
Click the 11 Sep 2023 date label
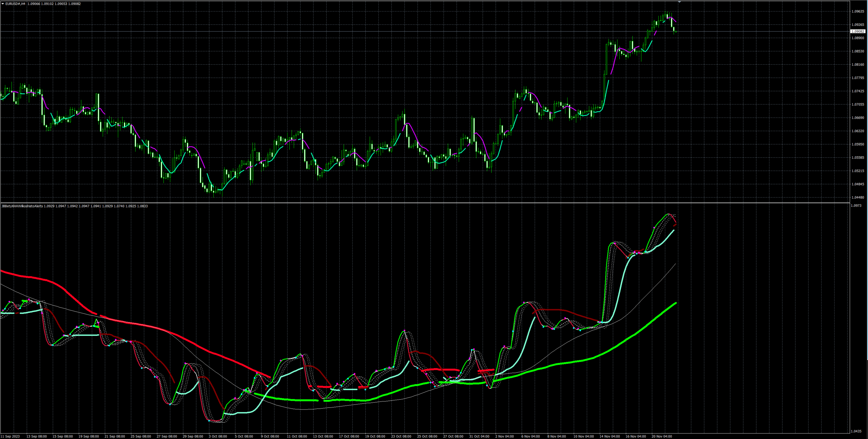coord(10,436)
